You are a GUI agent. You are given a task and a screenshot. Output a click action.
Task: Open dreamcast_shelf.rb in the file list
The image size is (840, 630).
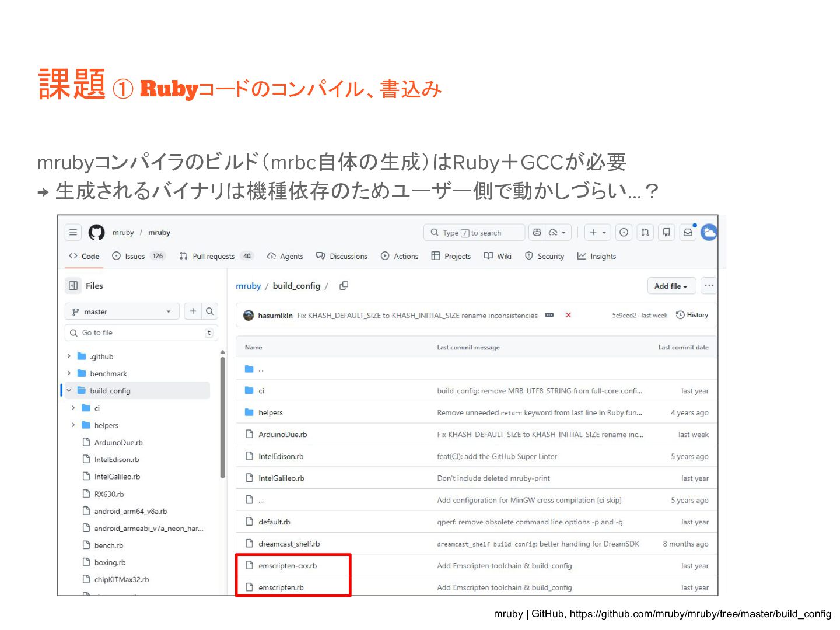point(289,544)
